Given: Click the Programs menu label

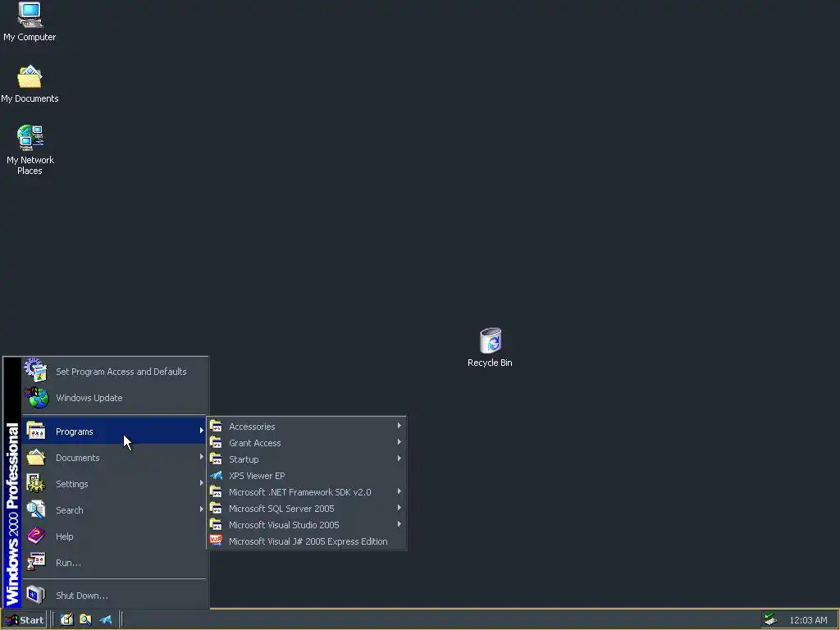Looking at the screenshot, I should coord(75,431).
